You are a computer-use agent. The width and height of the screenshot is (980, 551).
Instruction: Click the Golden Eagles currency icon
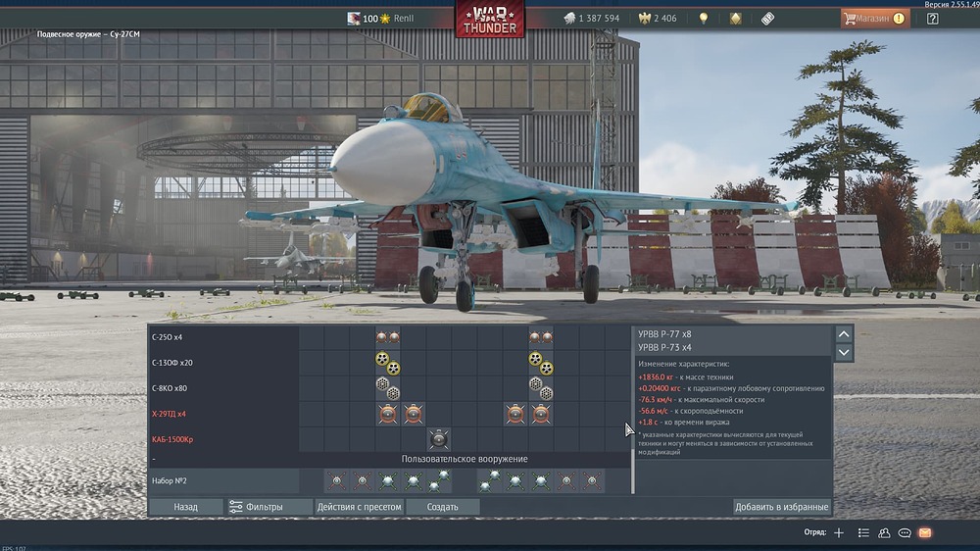(645, 19)
